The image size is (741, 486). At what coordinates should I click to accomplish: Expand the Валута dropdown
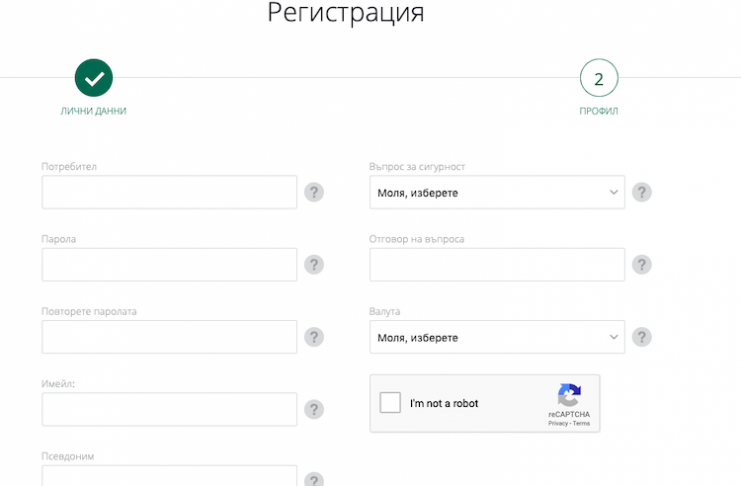[497, 337]
